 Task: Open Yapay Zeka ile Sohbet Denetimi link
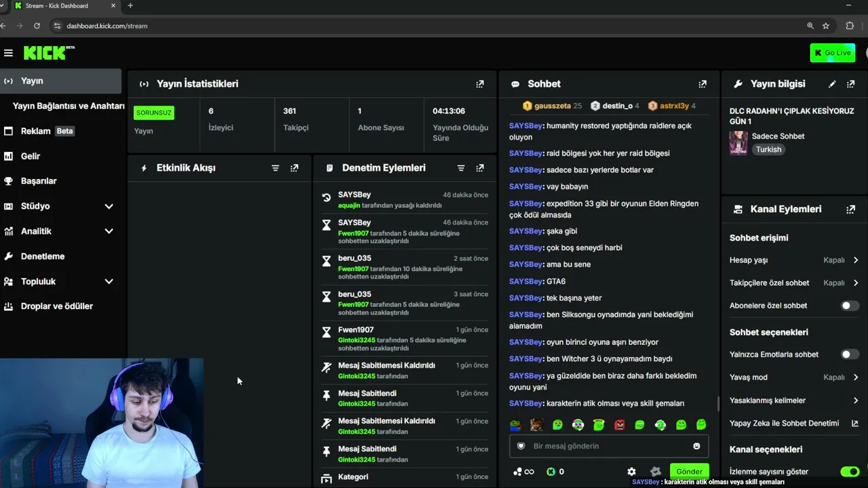[x=794, y=424]
